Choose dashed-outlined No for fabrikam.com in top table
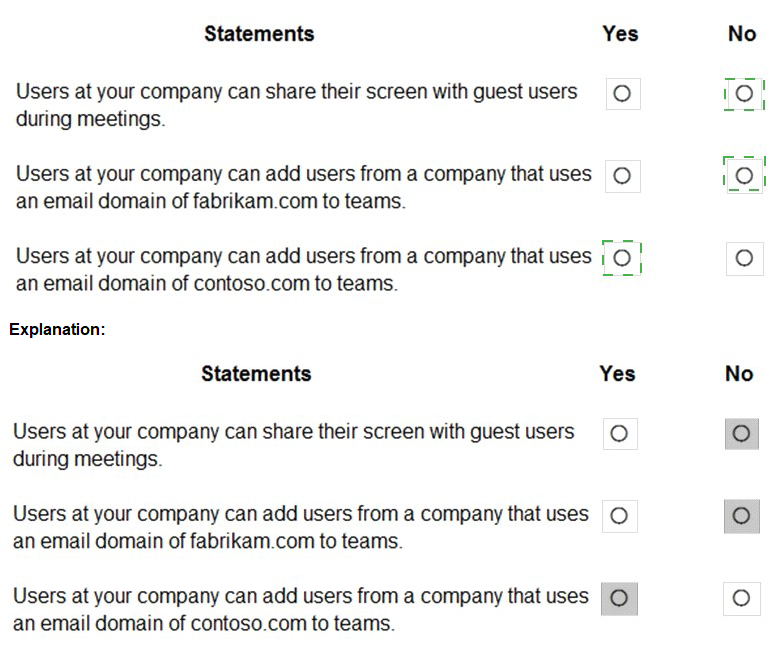 click(x=743, y=175)
